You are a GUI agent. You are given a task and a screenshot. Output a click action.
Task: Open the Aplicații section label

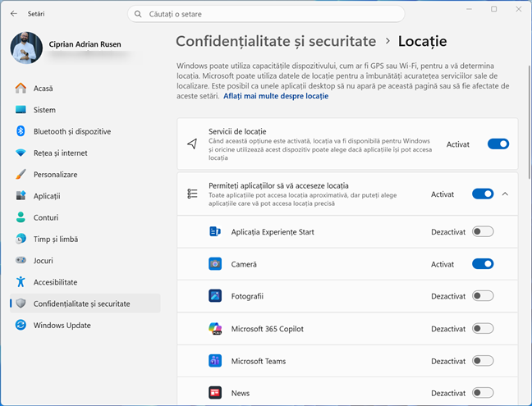tap(47, 196)
